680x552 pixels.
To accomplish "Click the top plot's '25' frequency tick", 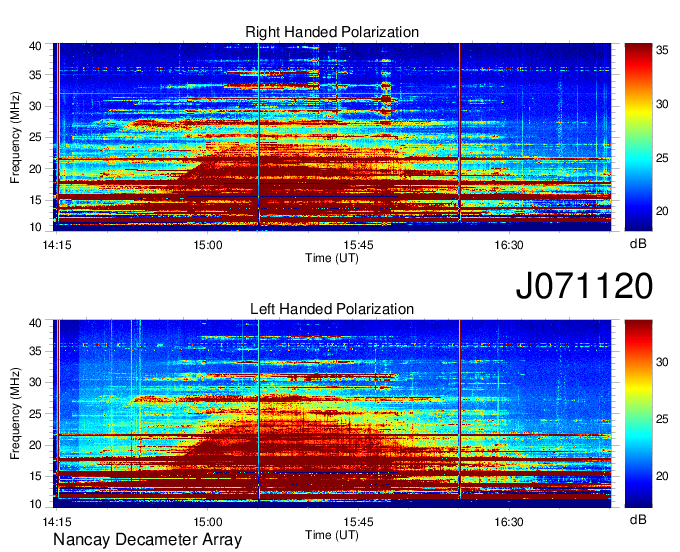I will 35,137.
